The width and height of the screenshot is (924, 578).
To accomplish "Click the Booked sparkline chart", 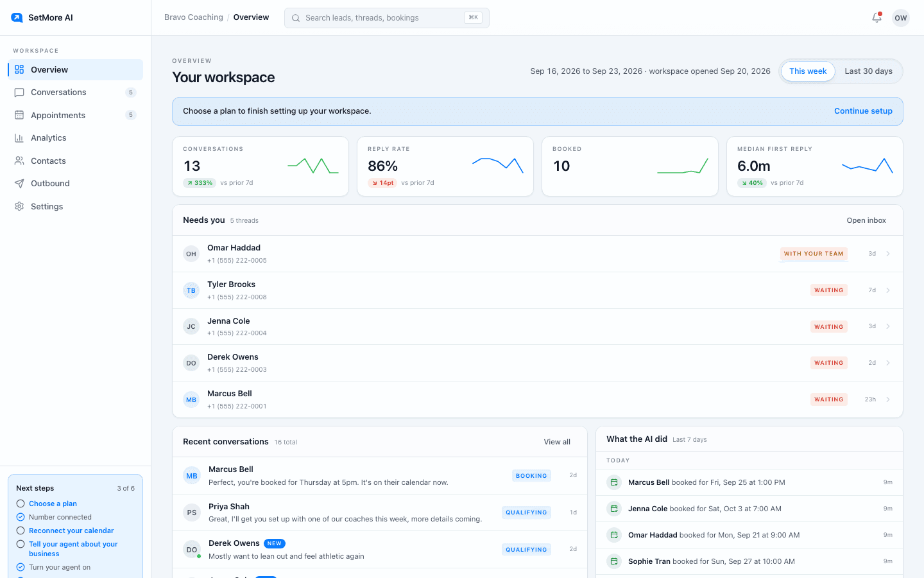I will coord(683,166).
